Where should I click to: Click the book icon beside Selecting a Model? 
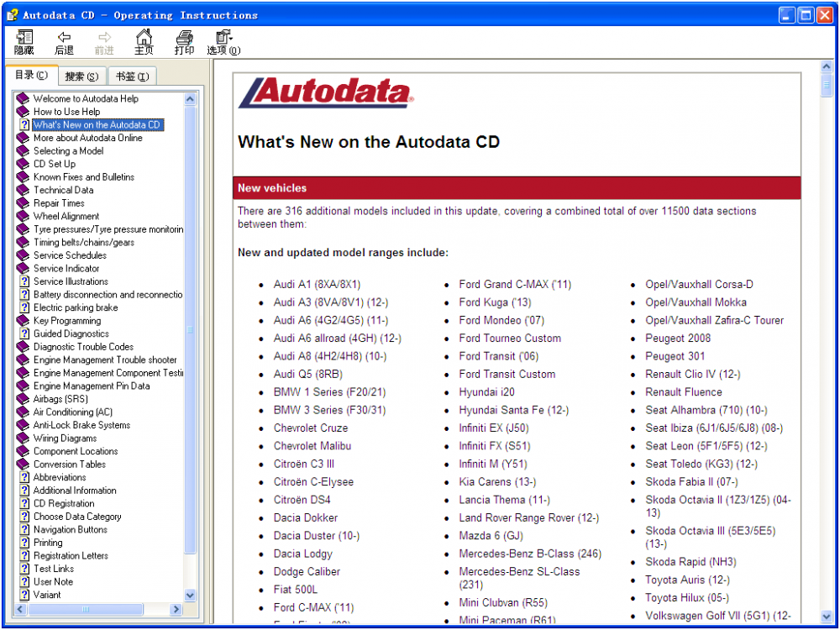[23, 151]
